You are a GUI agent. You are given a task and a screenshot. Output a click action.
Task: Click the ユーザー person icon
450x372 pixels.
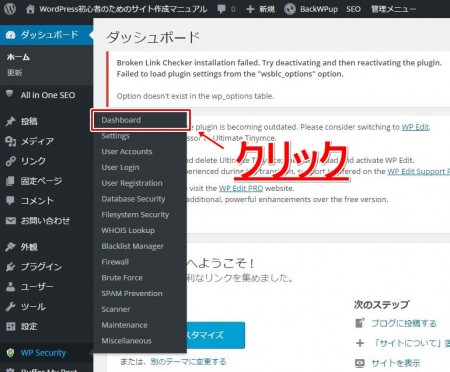coord(10,287)
